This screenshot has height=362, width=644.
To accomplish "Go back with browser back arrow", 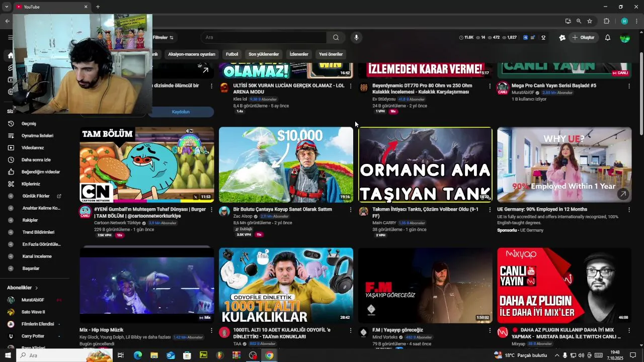I will point(7,21).
